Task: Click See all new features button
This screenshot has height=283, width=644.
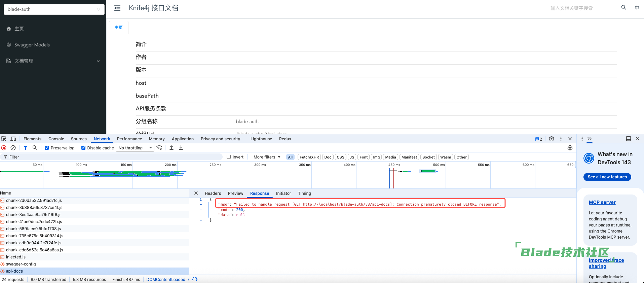Action: coord(607,177)
